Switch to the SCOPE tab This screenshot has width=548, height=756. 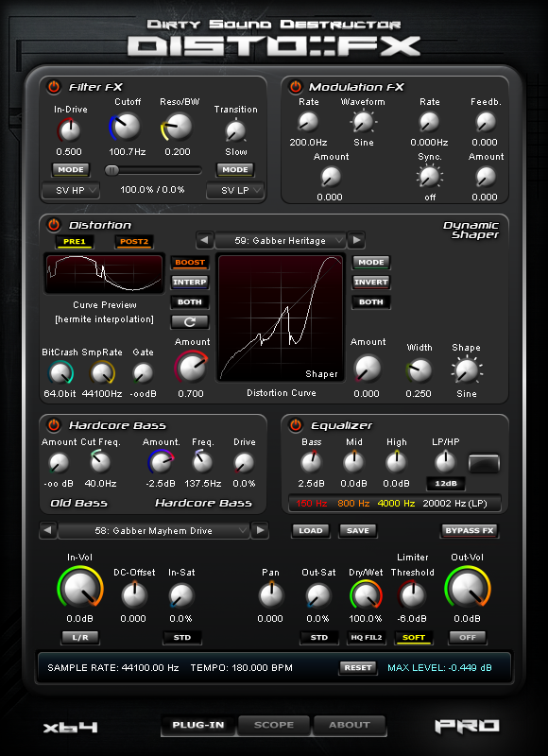[x=274, y=725]
